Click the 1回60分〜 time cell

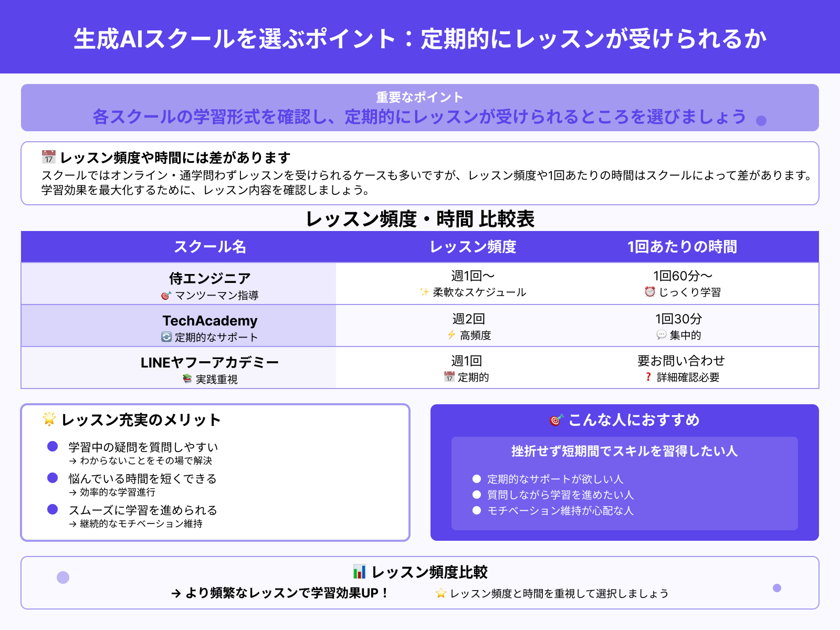point(682,276)
